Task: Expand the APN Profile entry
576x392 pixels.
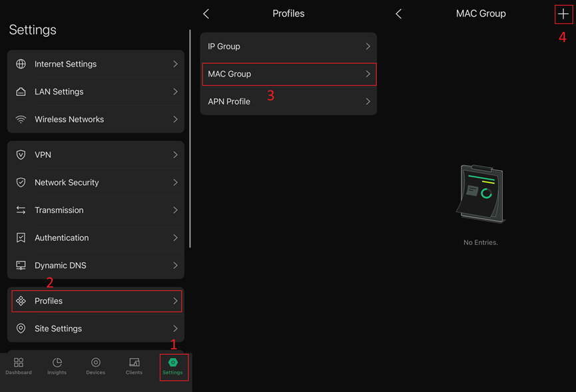Action: point(288,101)
